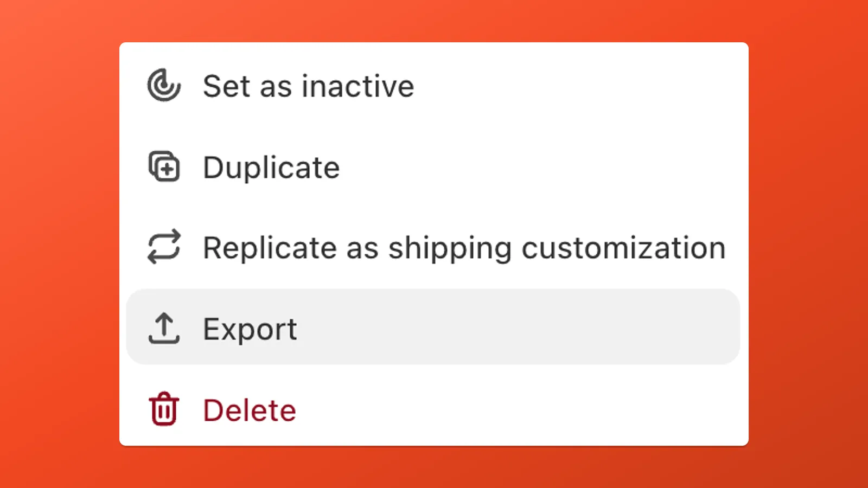Click the Export text label
868x488 pixels.
tap(250, 328)
